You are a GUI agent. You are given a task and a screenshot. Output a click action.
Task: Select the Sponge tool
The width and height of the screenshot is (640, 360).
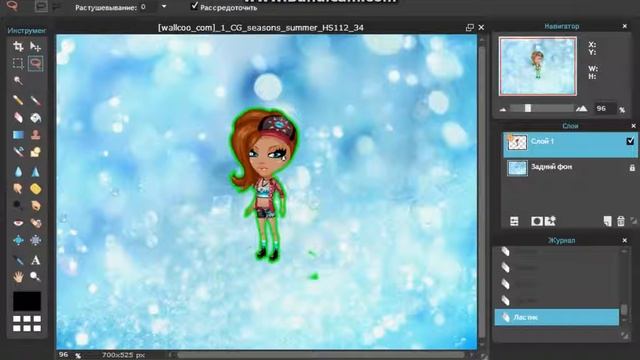[36, 189]
